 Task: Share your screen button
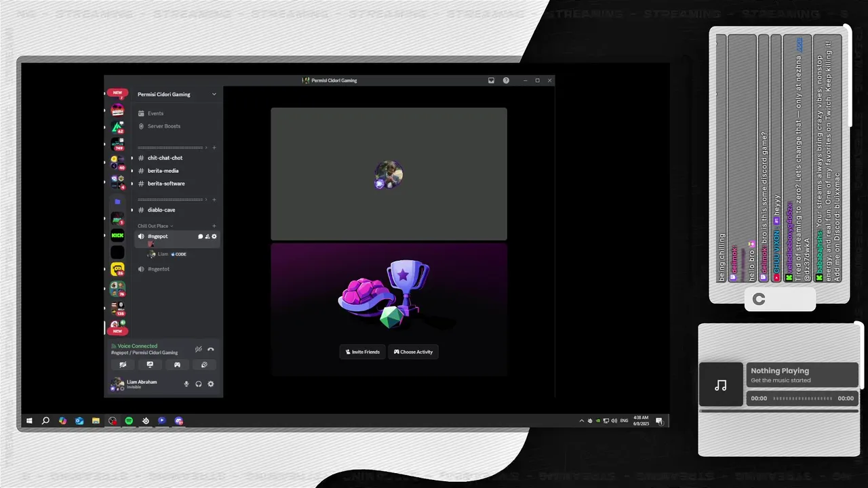coord(150,365)
